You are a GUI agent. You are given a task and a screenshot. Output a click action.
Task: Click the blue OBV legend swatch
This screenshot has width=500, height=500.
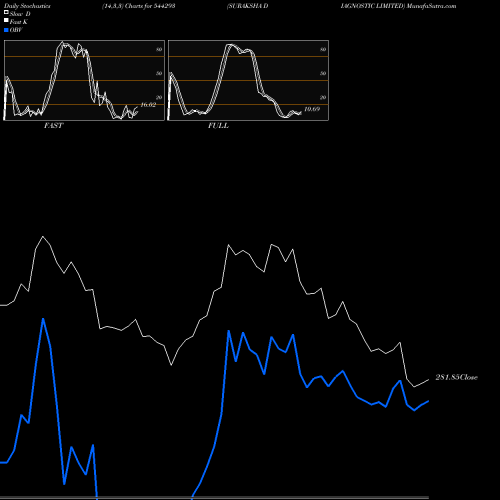coord(6,30)
